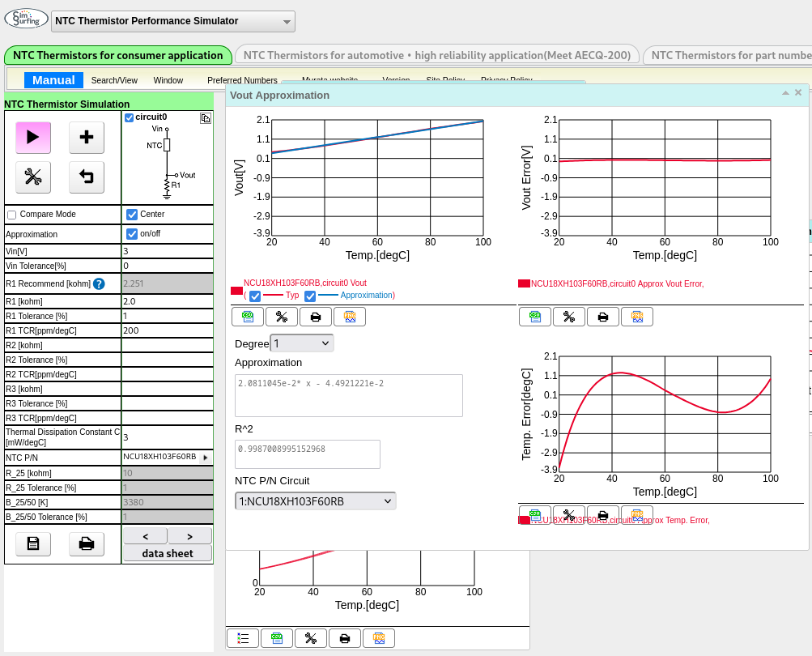Click the Approximation formula text box

pyautogui.click(x=348, y=395)
